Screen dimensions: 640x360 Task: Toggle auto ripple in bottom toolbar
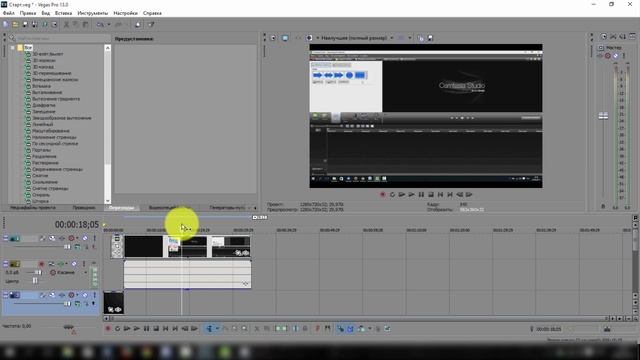(x=361, y=329)
